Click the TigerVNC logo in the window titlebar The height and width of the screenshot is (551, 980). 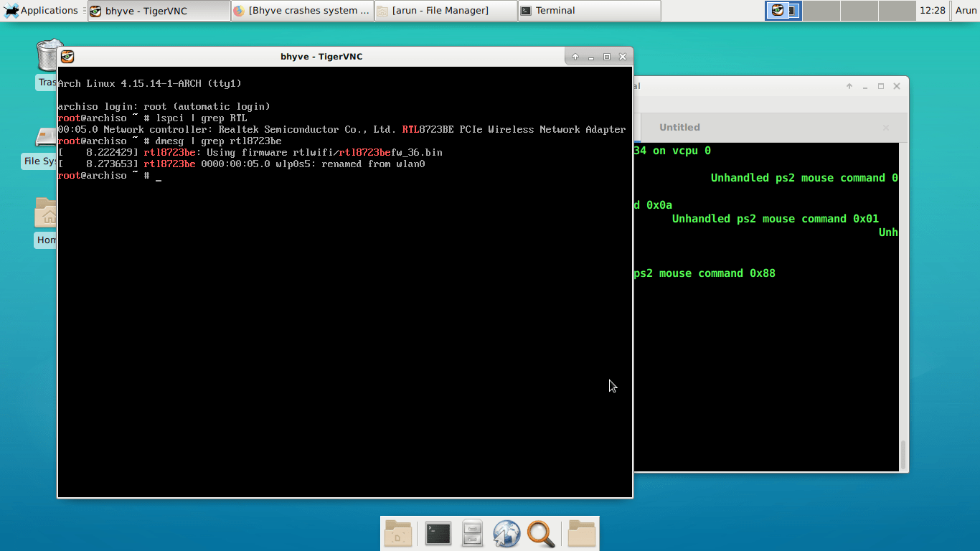[x=67, y=56]
